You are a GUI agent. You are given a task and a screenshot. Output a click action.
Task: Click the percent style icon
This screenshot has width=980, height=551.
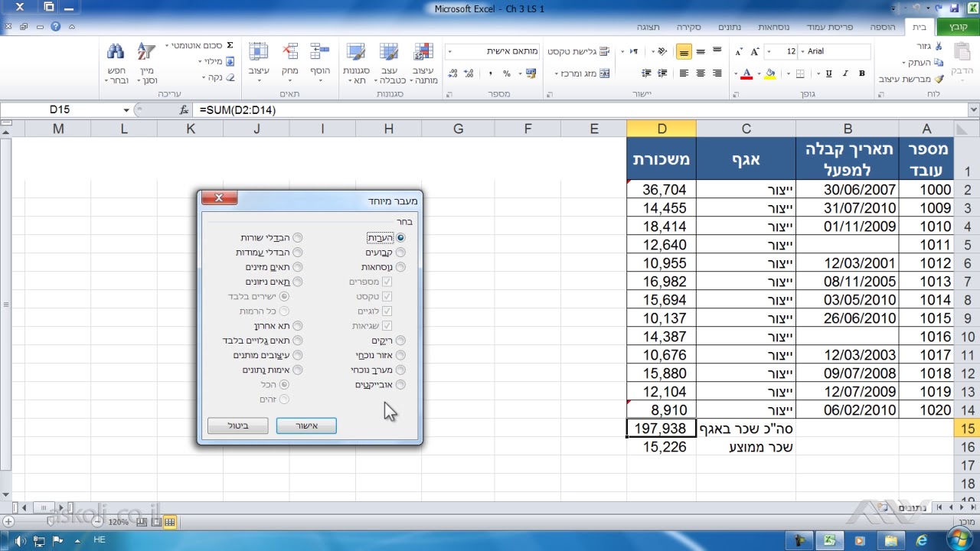(x=507, y=73)
